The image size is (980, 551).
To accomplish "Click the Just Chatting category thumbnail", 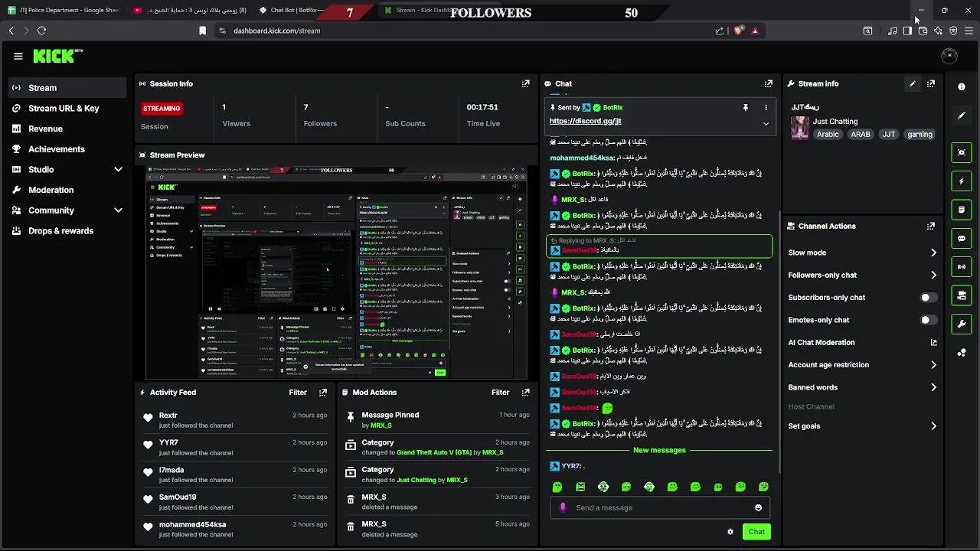I will click(799, 127).
